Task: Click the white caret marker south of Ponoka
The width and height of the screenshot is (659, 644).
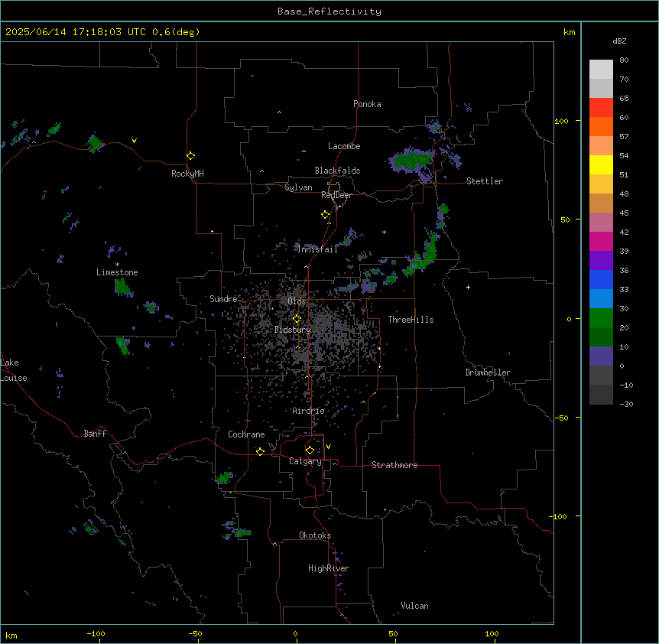Action: (279, 112)
